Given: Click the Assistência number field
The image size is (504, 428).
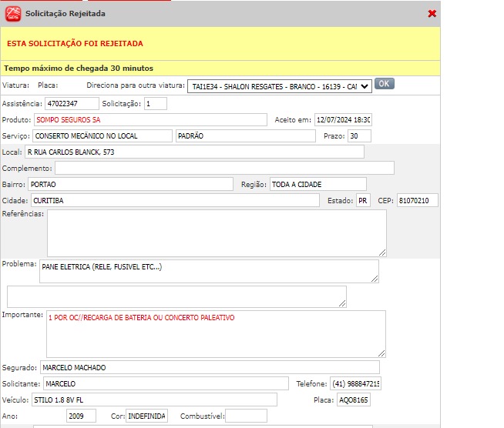Looking at the screenshot, I should point(72,103).
